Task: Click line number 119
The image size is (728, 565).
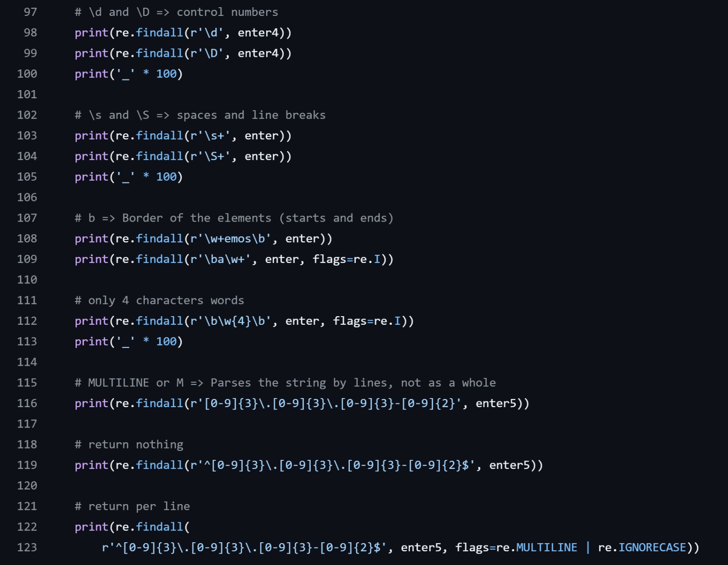Action: coord(27,465)
